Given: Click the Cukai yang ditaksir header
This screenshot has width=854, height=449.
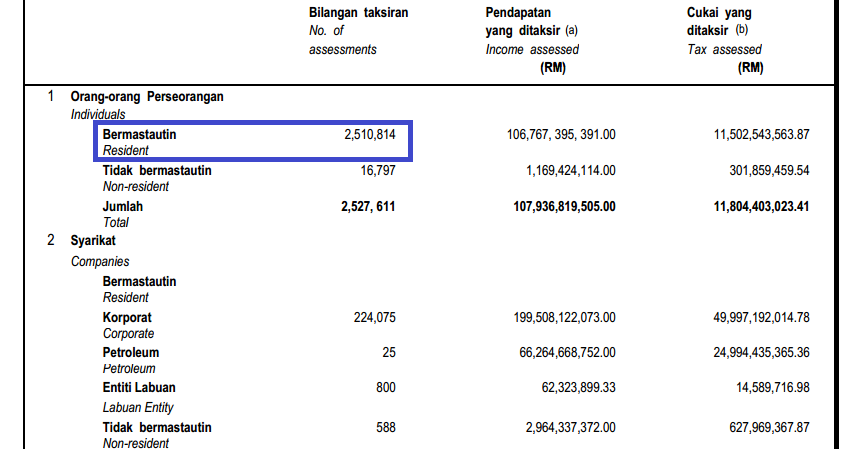Looking at the screenshot, I should click(x=725, y=40).
